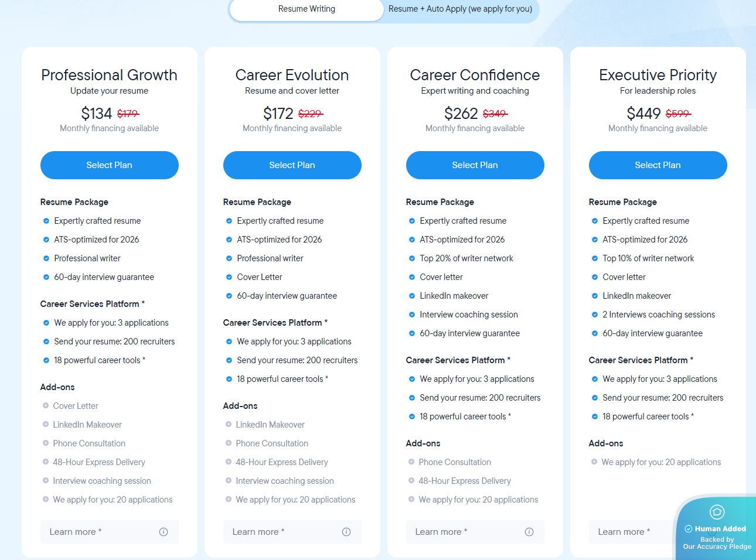Select Plan for Career Evolution

[x=292, y=165]
